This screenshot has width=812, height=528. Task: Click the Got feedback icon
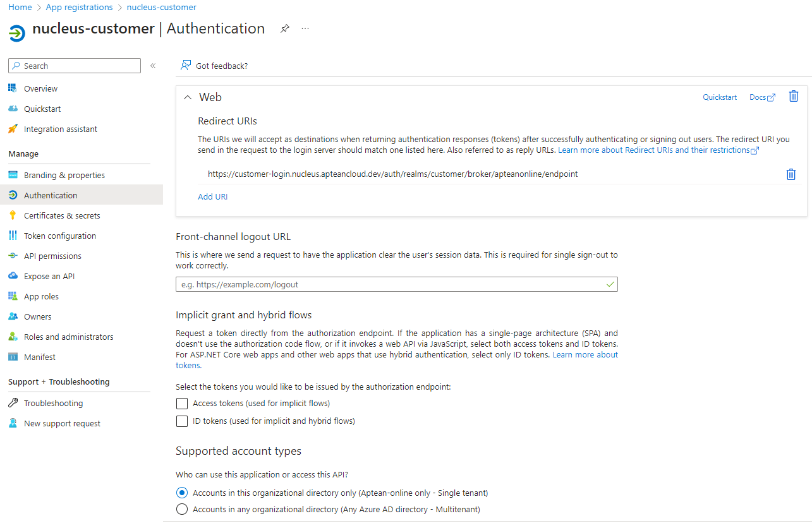click(186, 66)
